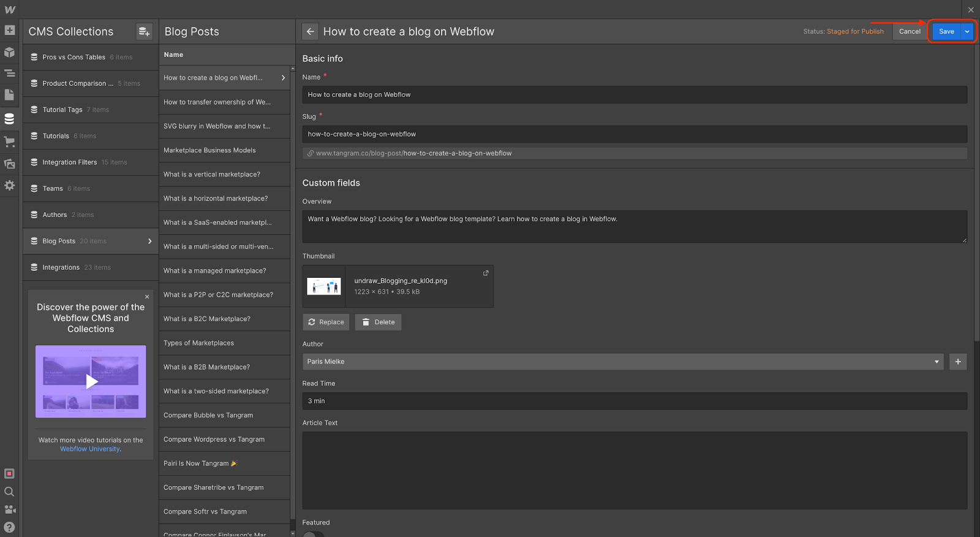Open the Teams collection
This screenshot has height=537, width=980.
91,189
